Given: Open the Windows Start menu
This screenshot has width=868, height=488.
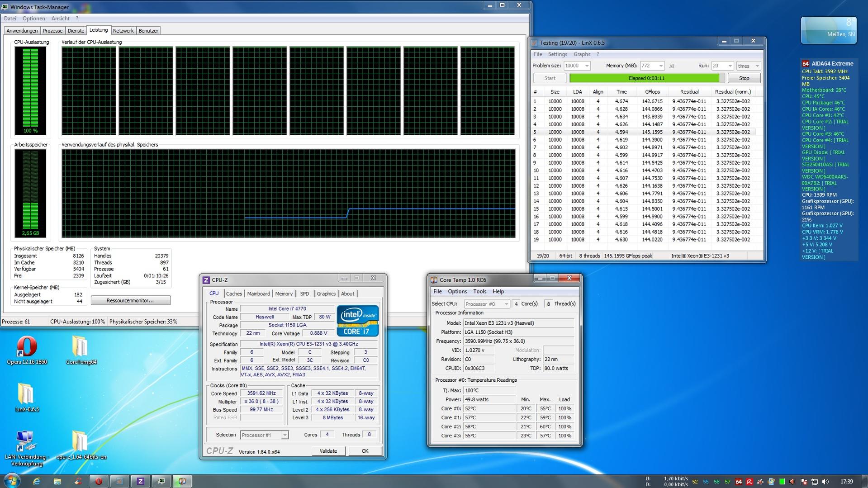Looking at the screenshot, I should [x=12, y=481].
